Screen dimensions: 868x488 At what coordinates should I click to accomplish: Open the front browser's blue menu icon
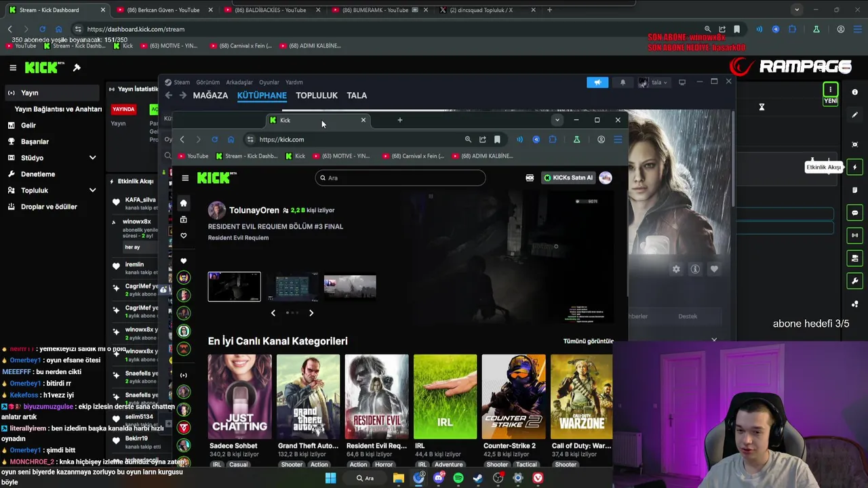tap(618, 140)
